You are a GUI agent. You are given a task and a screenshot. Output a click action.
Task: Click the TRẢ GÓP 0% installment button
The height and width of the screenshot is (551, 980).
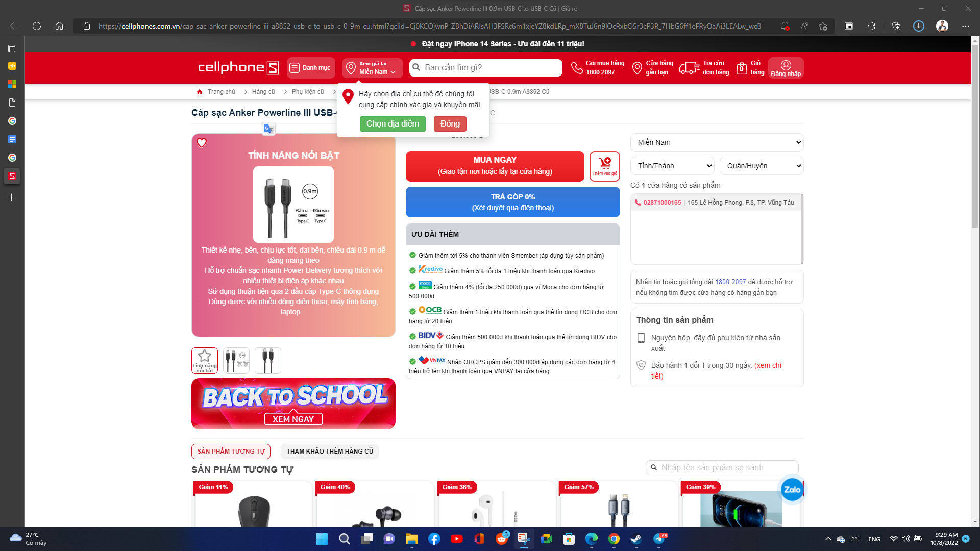(512, 202)
